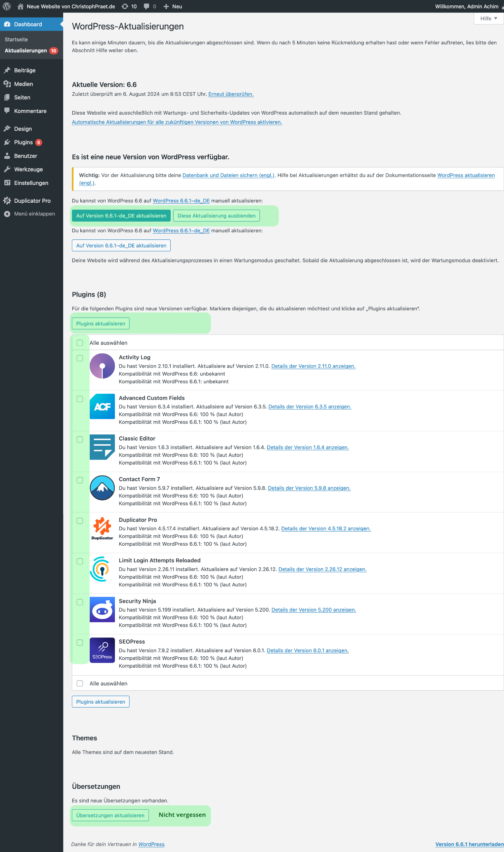Select the Duplicator Pro checkbox
The width and height of the screenshot is (504, 852).
[80, 520]
